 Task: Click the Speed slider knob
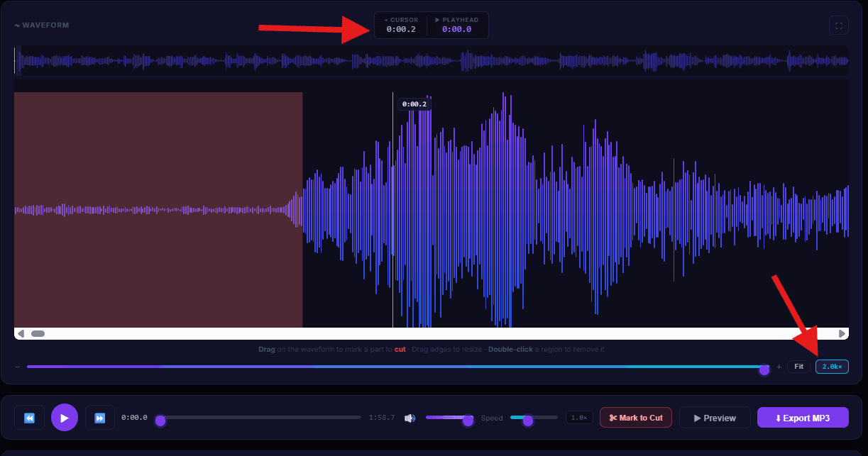coord(527,421)
